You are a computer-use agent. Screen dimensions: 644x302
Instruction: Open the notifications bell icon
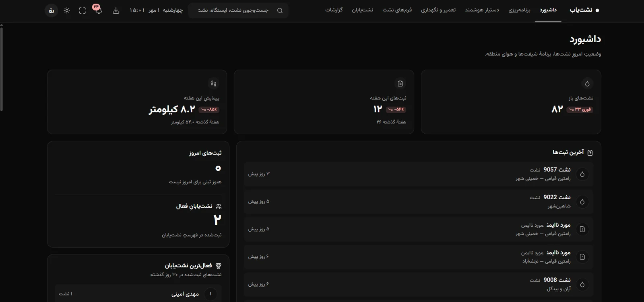click(99, 10)
